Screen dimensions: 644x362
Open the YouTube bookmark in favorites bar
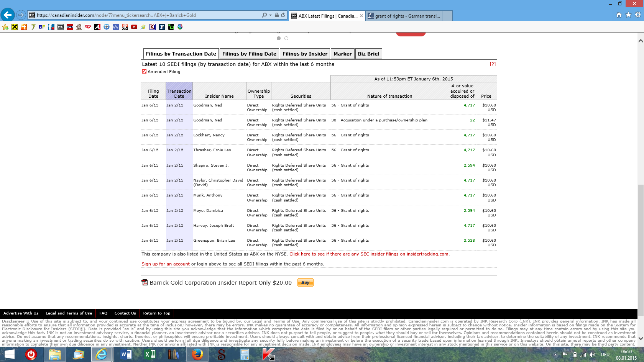click(134, 27)
